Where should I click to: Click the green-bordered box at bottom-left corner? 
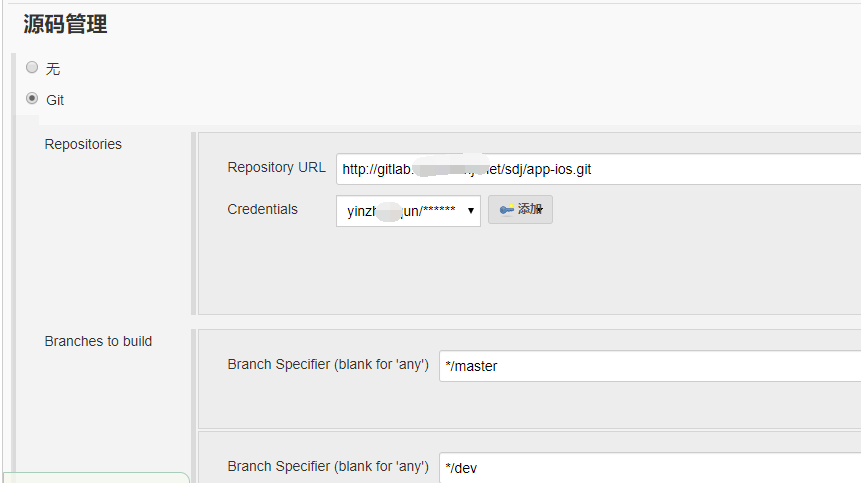pyautogui.click(x=96, y=478)
